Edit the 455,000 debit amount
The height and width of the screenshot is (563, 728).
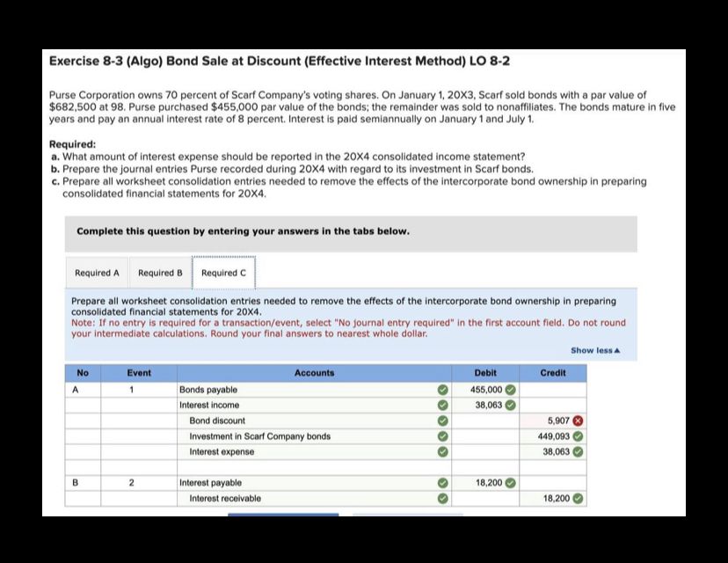(485, 390)
